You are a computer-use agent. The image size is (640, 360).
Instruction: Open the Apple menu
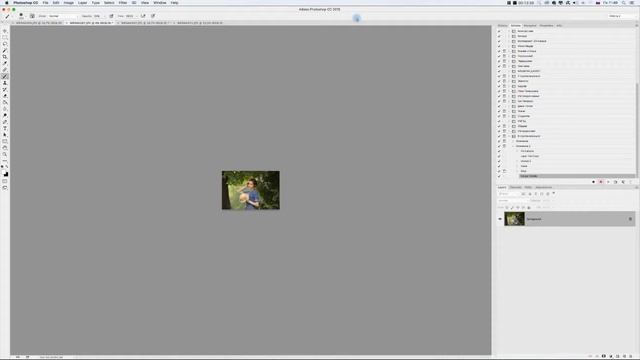[x=6, y=3]
